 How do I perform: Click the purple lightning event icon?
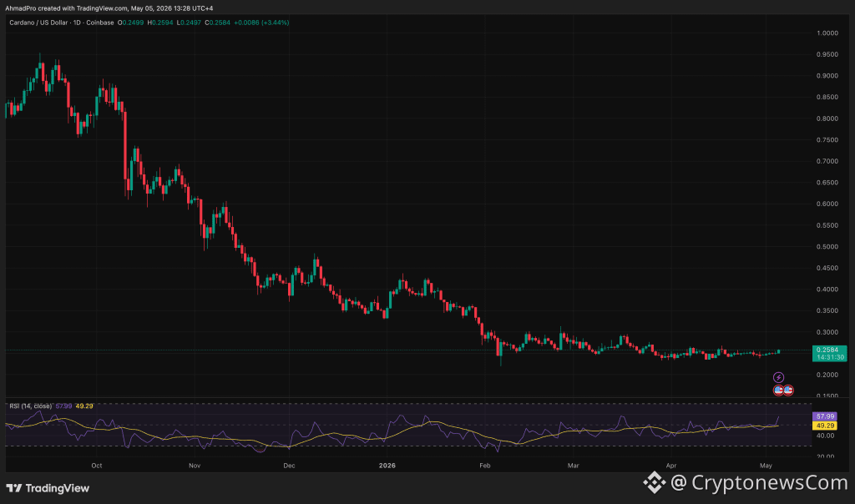click(778, 377)
